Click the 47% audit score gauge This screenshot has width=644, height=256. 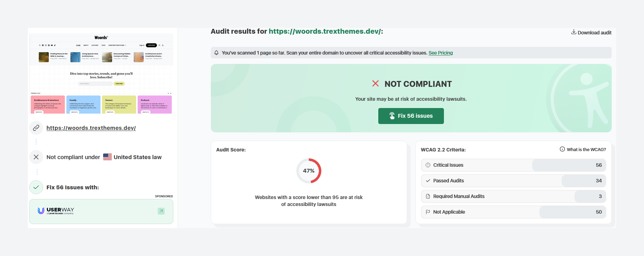click(308, 171)
